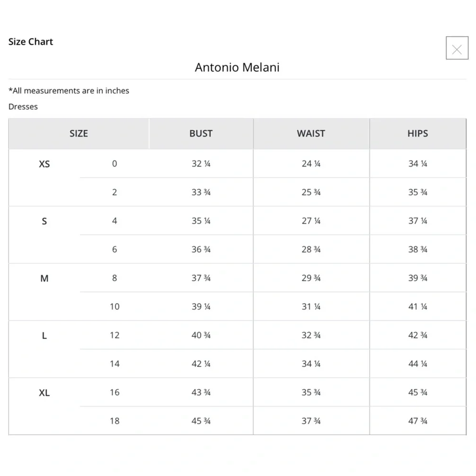The height and width of the screenshot is (476, 476).
Task: Select the M size row label
Action: pos(44,278)
